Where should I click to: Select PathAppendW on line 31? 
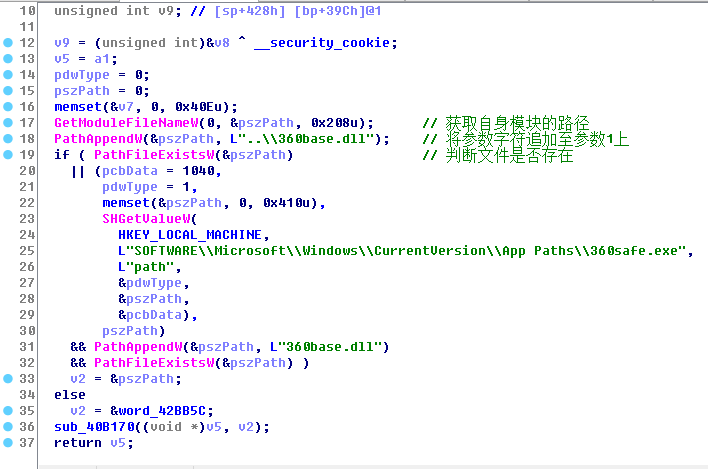(x=138, y=347)
